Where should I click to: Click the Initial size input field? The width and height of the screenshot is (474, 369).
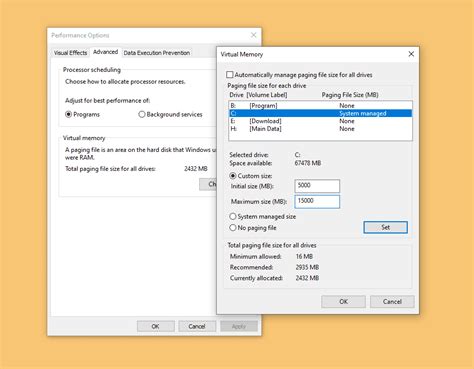coord(317,186)
